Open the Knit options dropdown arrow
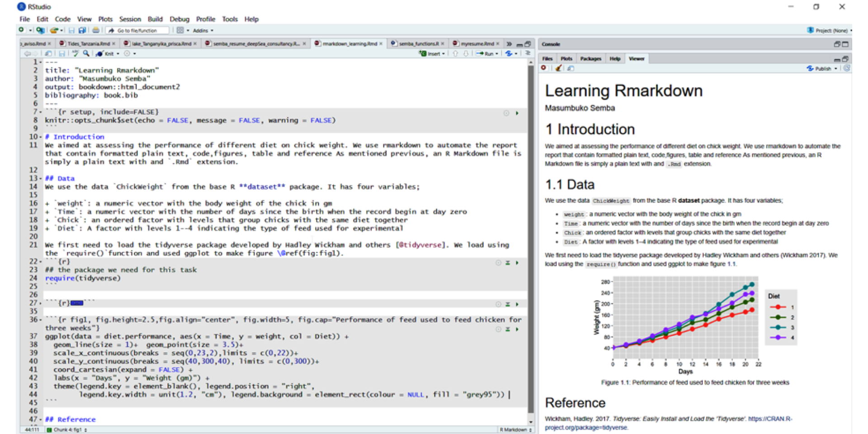 point(118,54)
